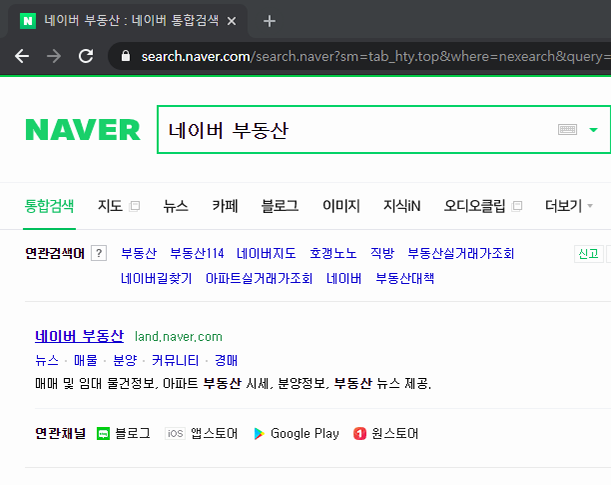
Task: Open the 원스토어 channel link
Action: click(x=395, y=433)
